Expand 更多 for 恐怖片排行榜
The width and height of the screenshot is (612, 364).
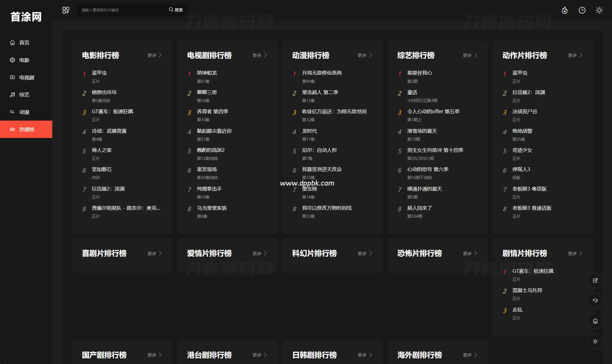tap(470, 254)
